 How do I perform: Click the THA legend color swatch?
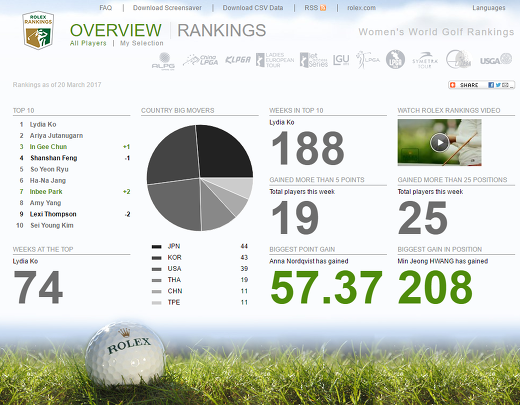[x=157, y=280]
